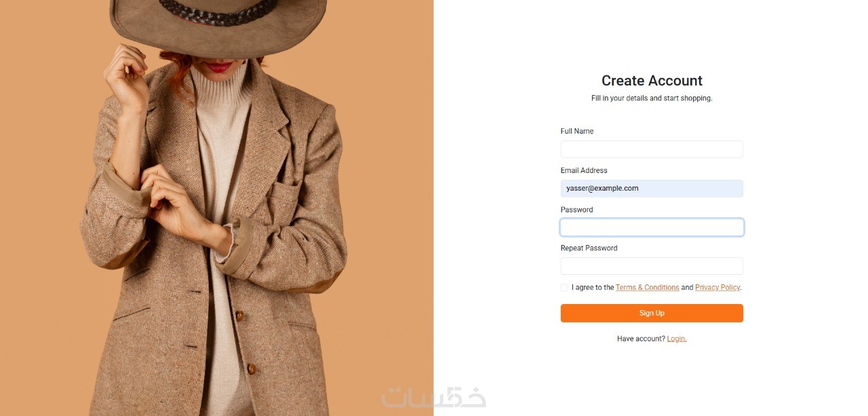Click the 'Have account?' text

click(x=641, y=339)
